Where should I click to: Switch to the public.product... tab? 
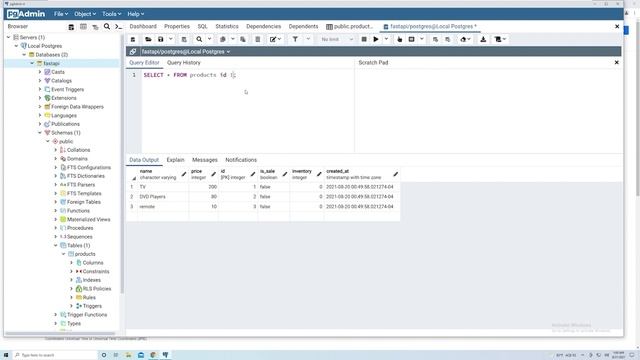pos(350,26)
